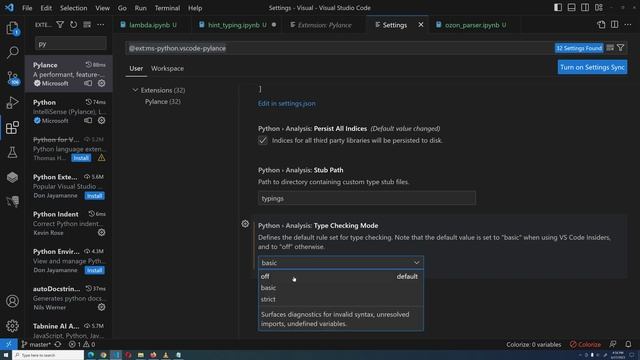Open Run and Debug view
Viewport: 640px width, 360px height.
click(12, 102)
